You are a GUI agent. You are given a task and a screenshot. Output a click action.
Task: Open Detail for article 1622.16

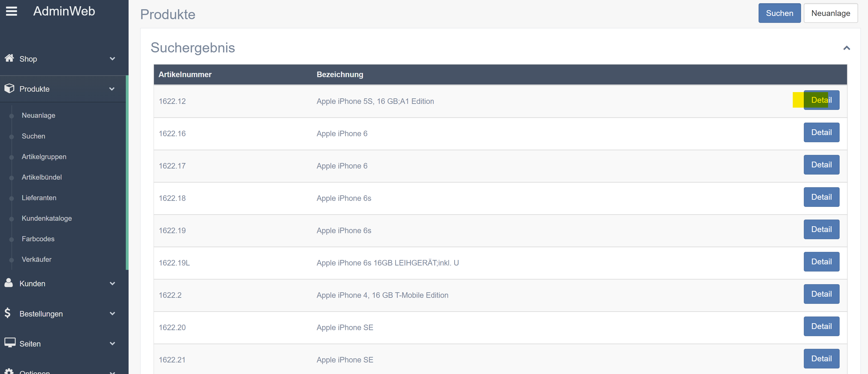[x=821, y=133]
